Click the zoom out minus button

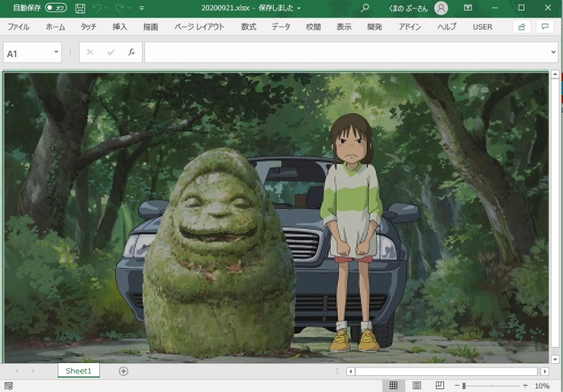(x=457, y=386)
